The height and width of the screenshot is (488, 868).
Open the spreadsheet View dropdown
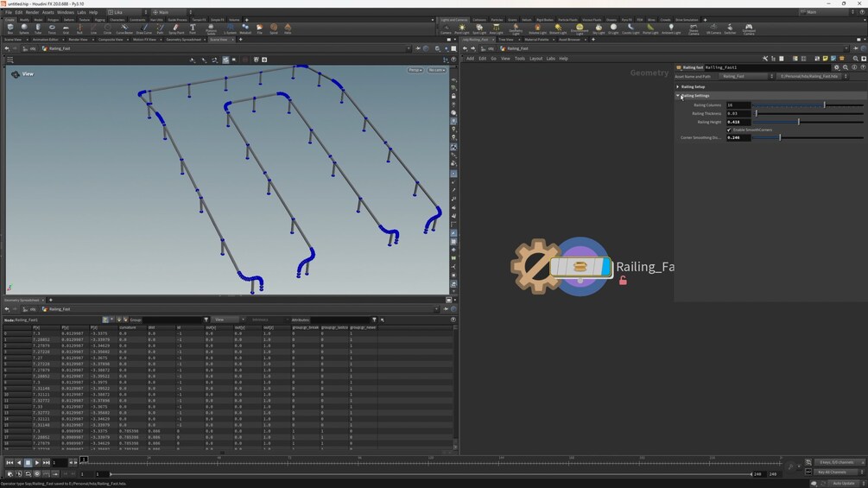pos(227,320)
